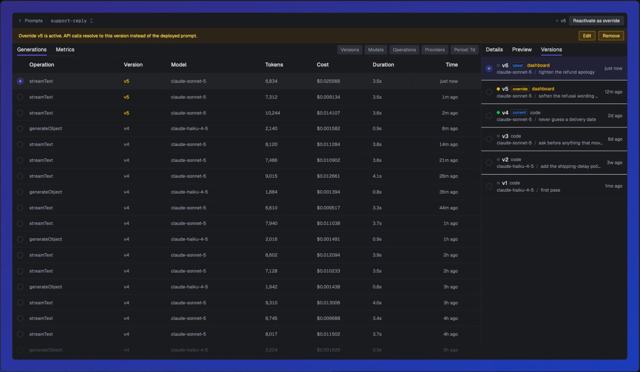Open the Period 7d dropdown
The width and height of the screenshot is (640, 372).
464,50
